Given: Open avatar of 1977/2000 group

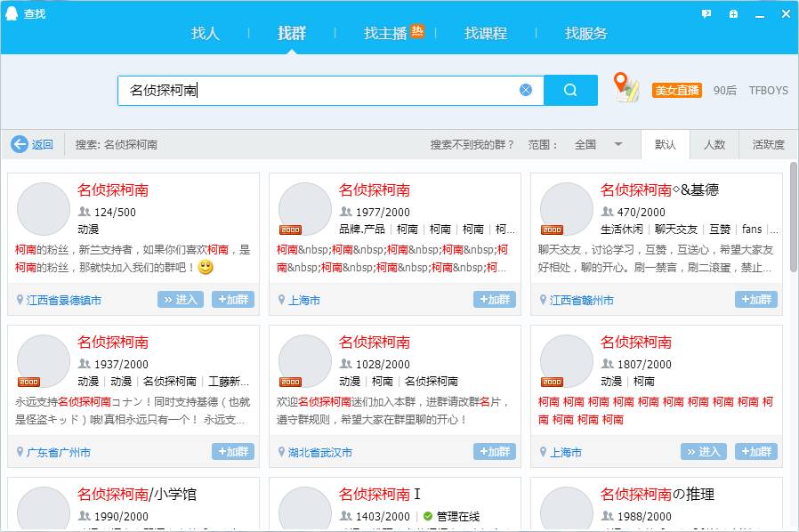Looking at the screenshot, I should coord(304,209).
